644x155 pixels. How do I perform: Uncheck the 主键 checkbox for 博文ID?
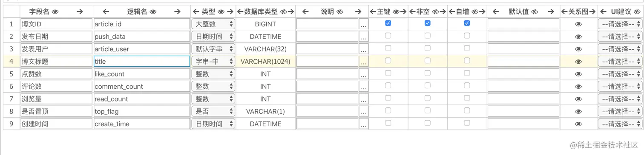(388, 23)
